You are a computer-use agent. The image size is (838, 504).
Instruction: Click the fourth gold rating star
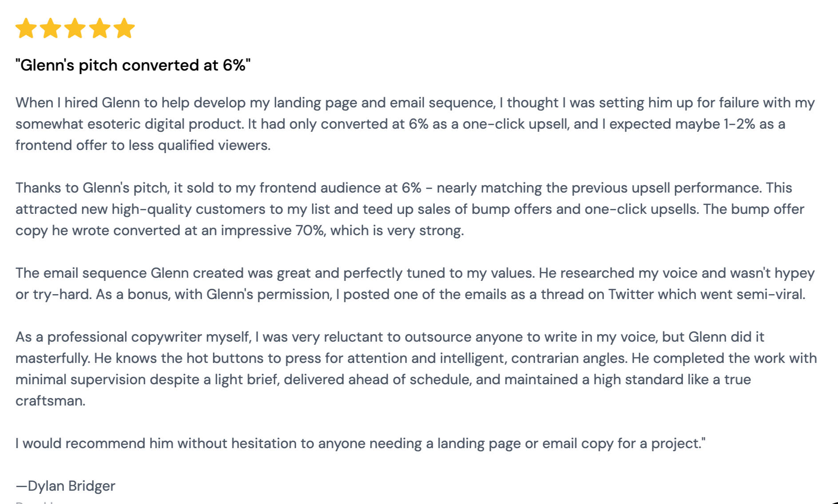click(x=100, y=28)
